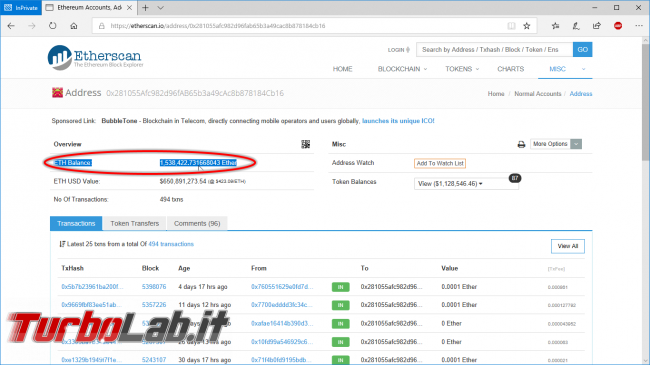
Task: Click the View All button
Action: pyautogui.click(x=568, y=246)
